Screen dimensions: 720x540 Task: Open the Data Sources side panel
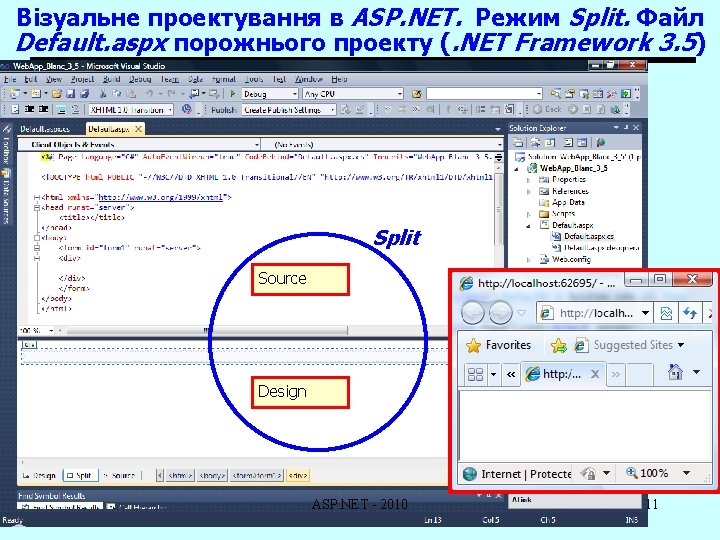pyautogui.click(x=6, y=197)
